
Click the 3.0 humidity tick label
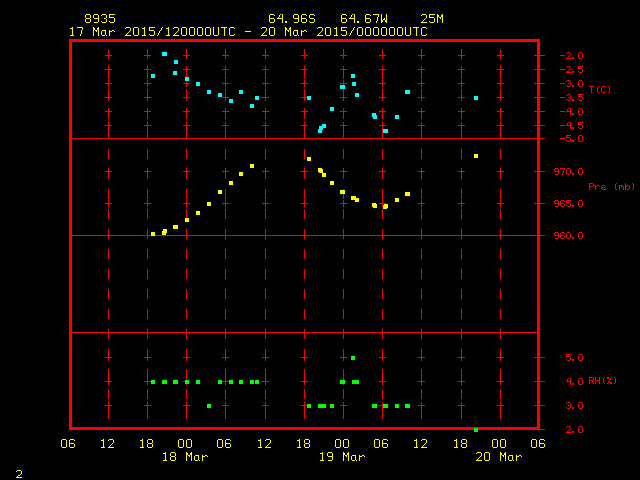tap(574, 406)
